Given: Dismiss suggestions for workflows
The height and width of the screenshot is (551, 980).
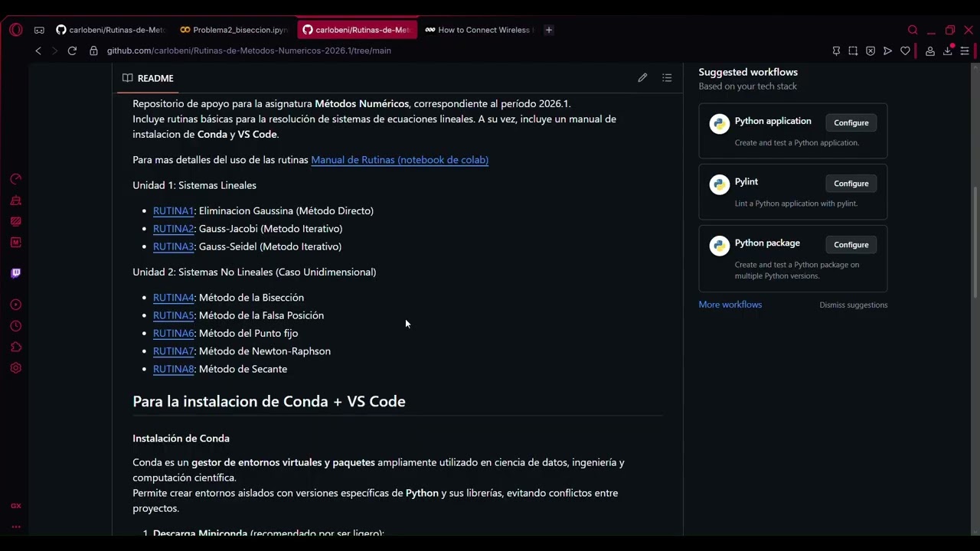Looking at the screenshot, I should pyautogui.click(x=853, y=305).
